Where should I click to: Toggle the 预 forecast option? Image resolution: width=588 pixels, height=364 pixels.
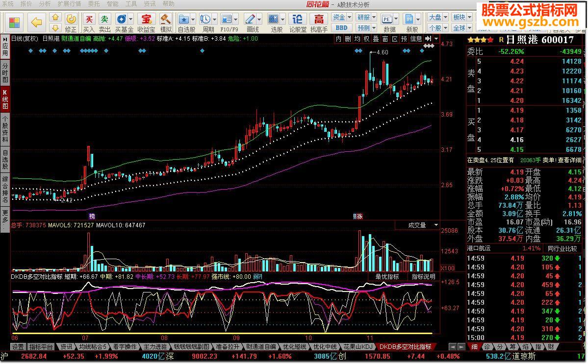[404, 39]
